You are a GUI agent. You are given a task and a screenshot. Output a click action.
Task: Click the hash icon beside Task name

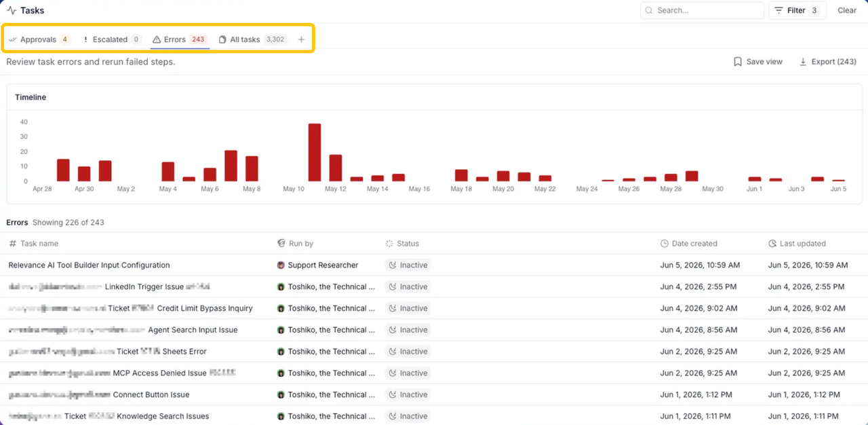[x=13, y=244]
